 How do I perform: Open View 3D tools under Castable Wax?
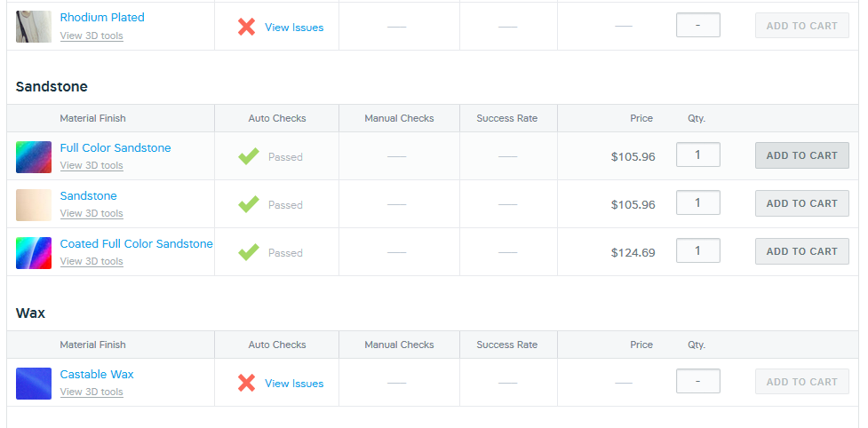click(x=92, y=392)
